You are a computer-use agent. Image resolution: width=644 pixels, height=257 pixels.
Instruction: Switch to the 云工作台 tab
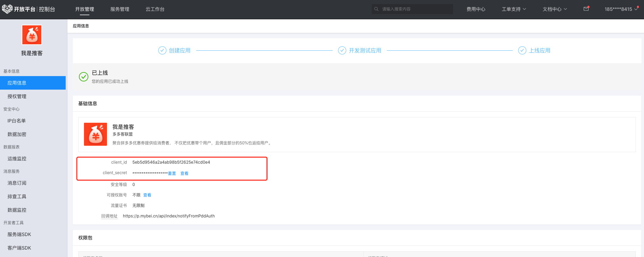click(x=155, y=9)
